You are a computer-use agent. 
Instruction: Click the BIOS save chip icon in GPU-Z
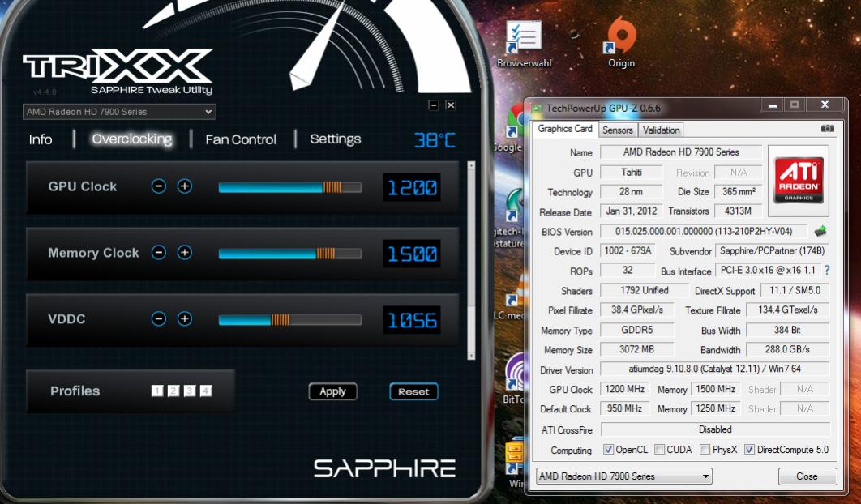point(820,231)
